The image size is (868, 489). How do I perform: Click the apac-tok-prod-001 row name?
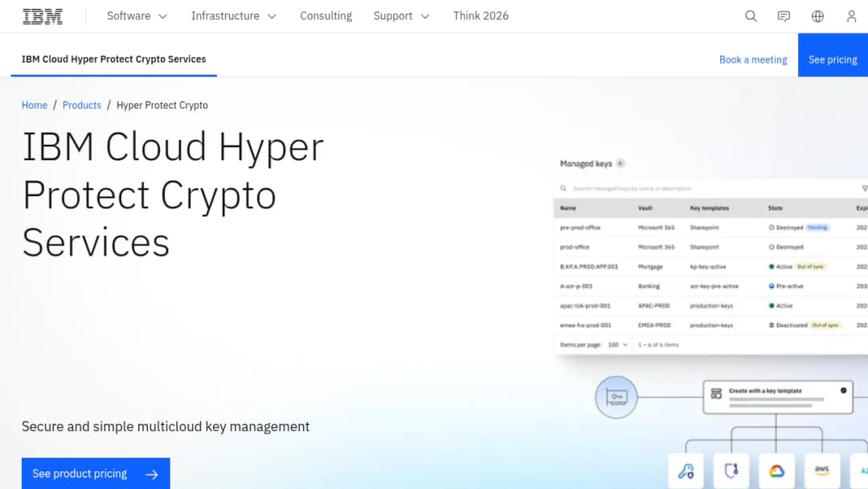(585, 306)
